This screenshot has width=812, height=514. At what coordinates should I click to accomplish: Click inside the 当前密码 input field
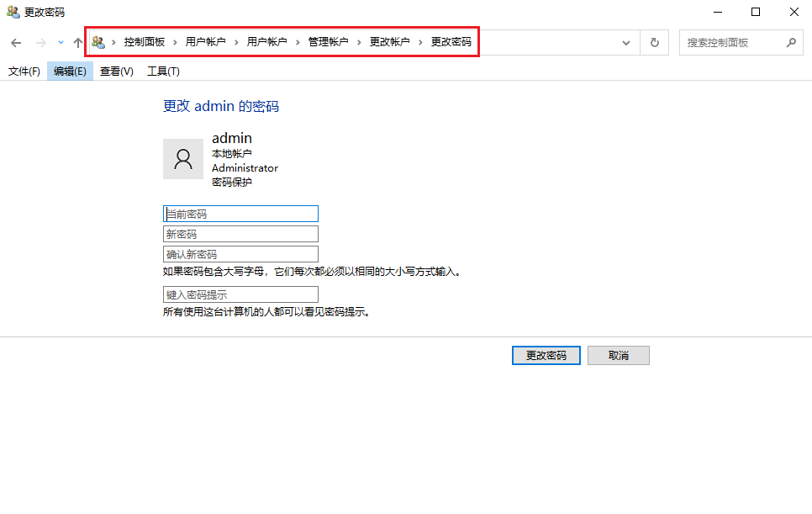tap(240, 213)
